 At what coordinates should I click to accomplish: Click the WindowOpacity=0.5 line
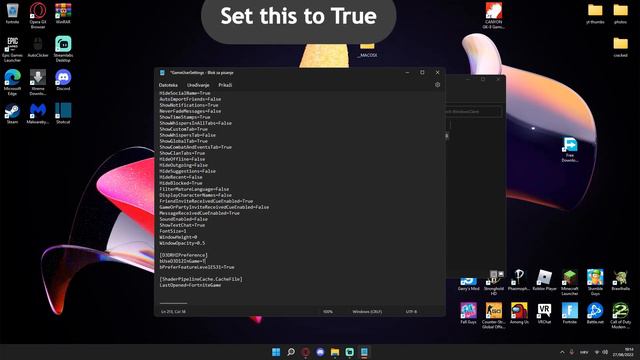(x=182, y=243)
